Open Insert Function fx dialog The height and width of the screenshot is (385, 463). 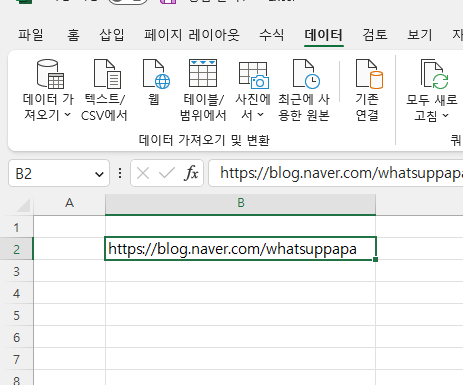[191, 173]
